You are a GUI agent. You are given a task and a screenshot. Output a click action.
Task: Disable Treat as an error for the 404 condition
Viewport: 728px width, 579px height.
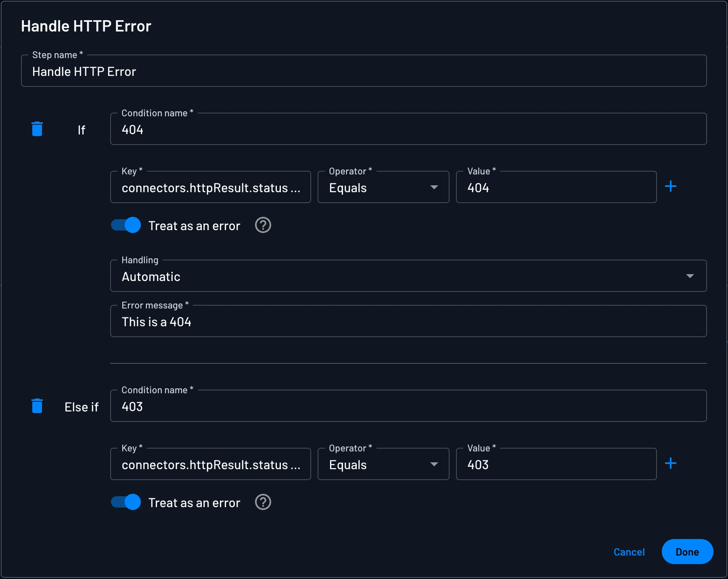126,225
